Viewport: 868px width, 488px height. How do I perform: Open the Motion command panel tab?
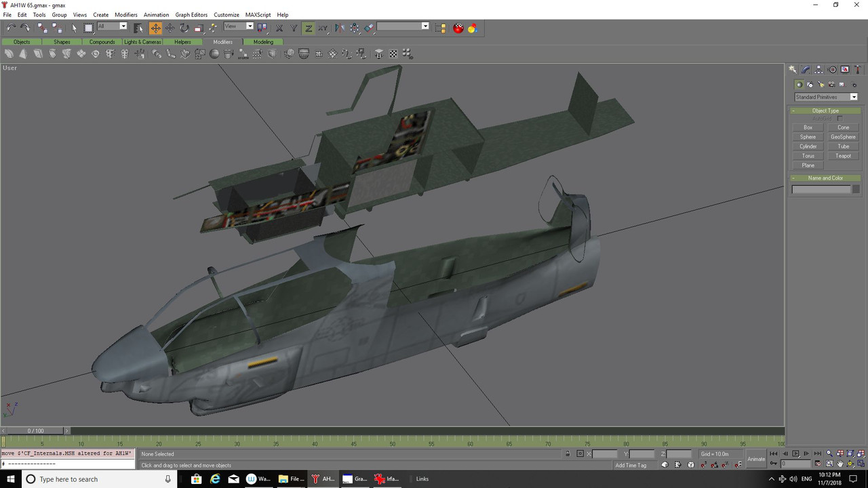[x=832, y=70]
